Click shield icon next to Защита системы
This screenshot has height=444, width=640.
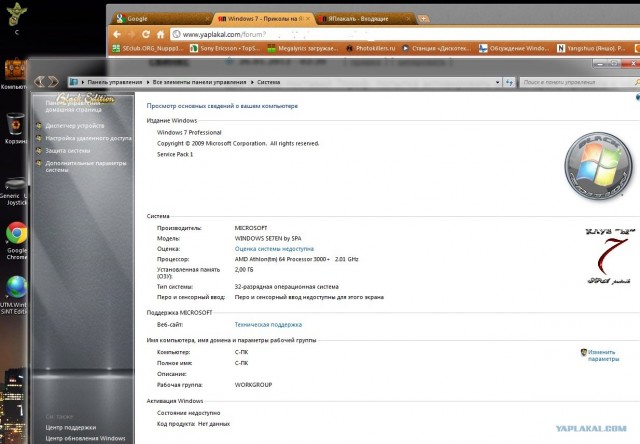point(39,151)
